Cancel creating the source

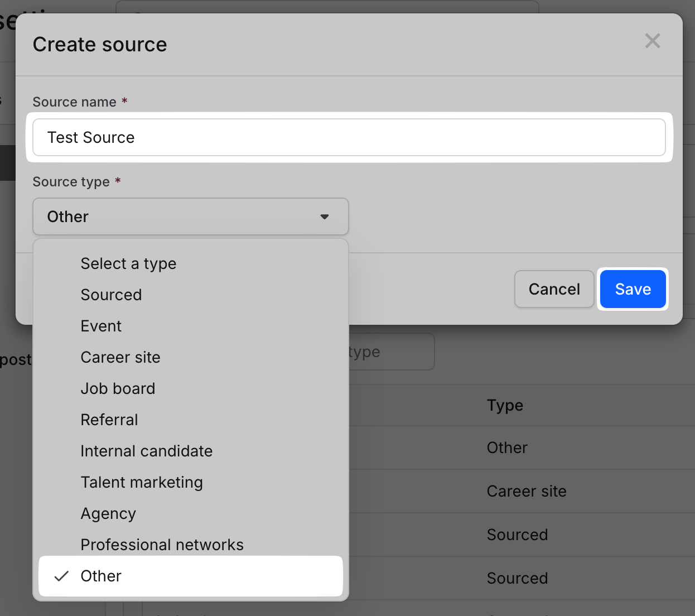click(x=554, y=289)
